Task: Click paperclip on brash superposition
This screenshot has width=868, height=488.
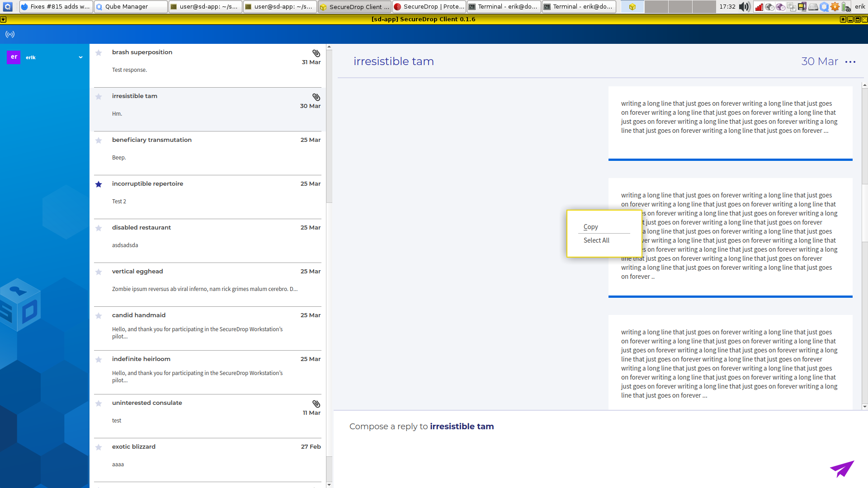Action: pyautogui.click(x=316, y=53)
